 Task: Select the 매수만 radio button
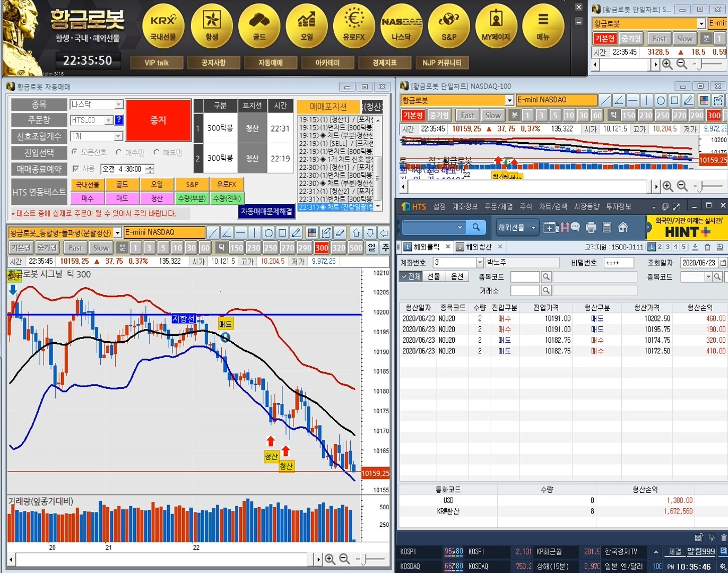119,152
